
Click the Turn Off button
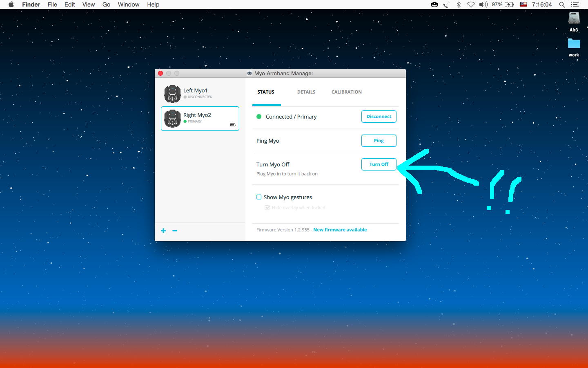coord(379,164)
